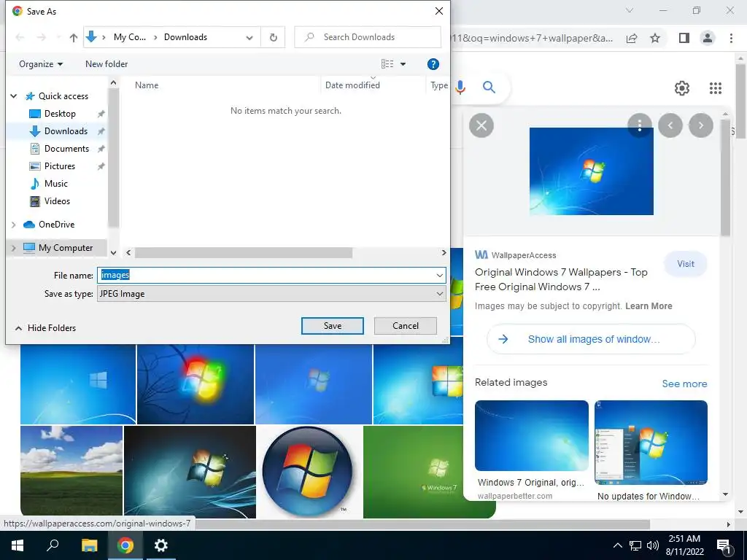Open the File name dropdown arrow
Image resolution: width=747 pixels, height=560 pixels.
(x=439, y=275)
